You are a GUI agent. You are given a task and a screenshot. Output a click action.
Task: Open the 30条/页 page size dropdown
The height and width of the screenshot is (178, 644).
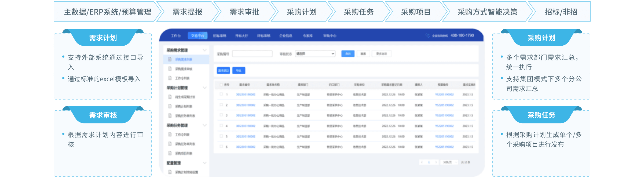[449, 162]
